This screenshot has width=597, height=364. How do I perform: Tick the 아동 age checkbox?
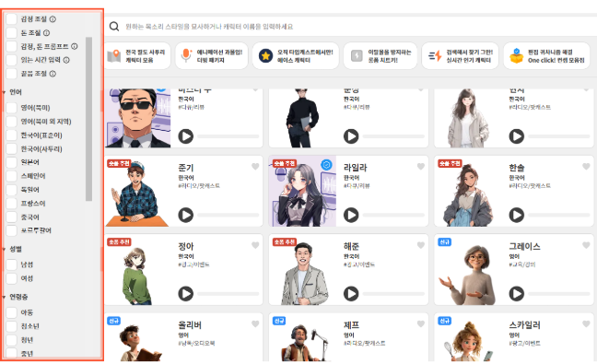click(11, 312)
